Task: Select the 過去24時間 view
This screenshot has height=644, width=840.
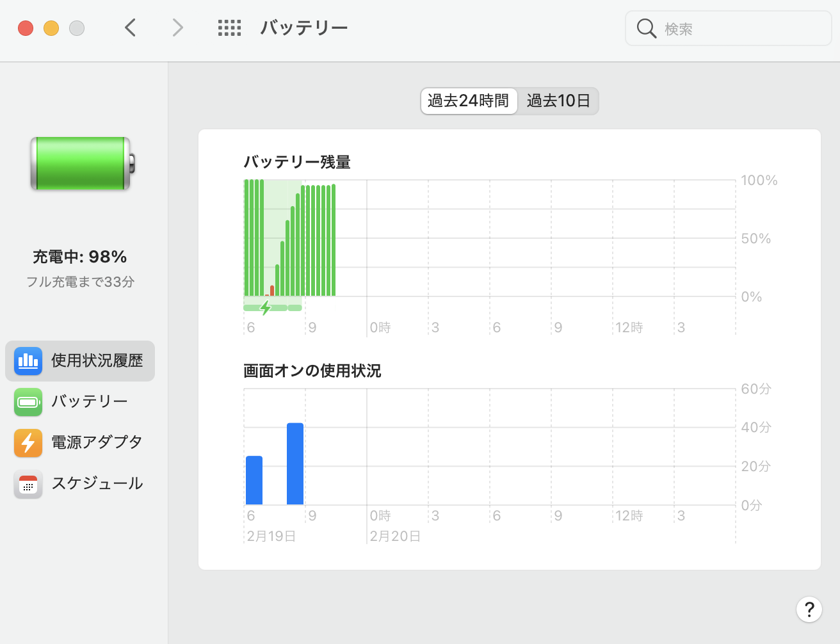Action: point(469,101)
